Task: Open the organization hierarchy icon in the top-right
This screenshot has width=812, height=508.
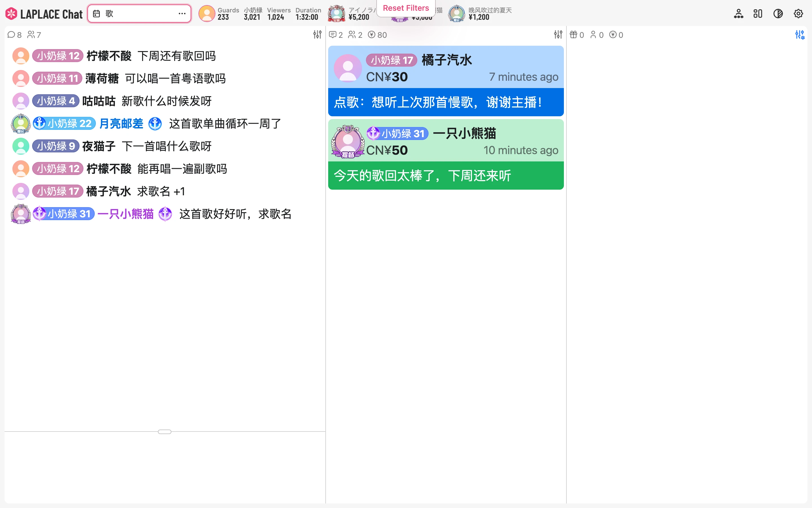Action: [738, 14]
